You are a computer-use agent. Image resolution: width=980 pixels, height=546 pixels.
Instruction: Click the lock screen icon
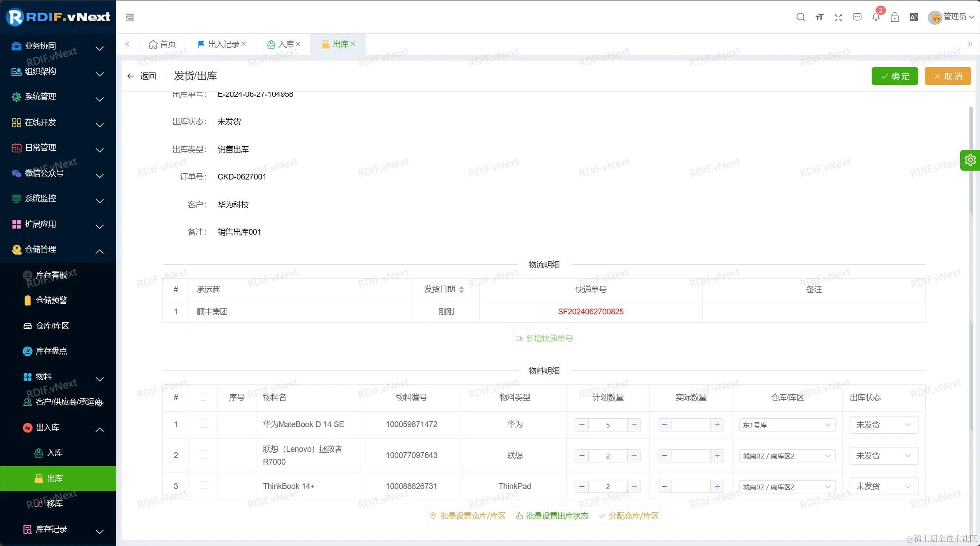pyautogui.click(x=895, y=17)
